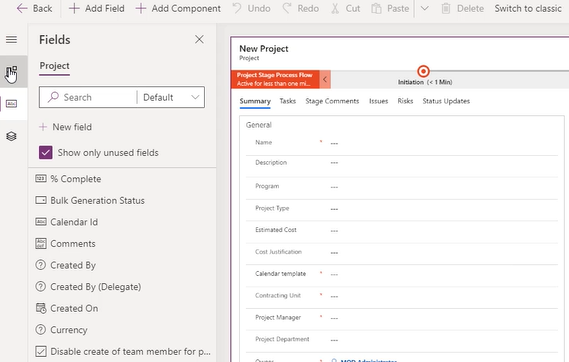Click the Redo toolbar icon
Viewport: 569px width, 362px height.
point(287,8)
